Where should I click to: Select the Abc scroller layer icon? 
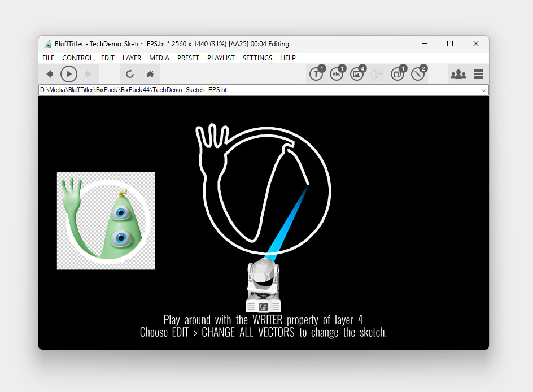pos(337,74)
